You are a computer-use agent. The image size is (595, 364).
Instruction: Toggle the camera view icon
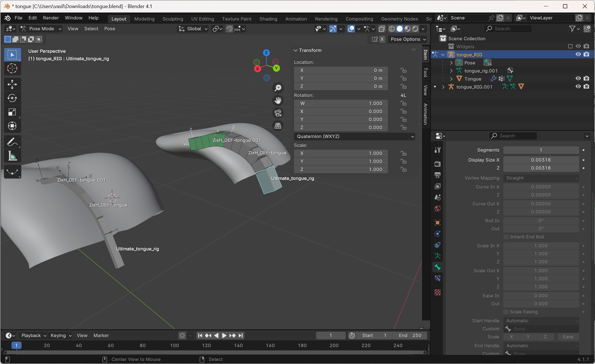[x=278, y=113]
